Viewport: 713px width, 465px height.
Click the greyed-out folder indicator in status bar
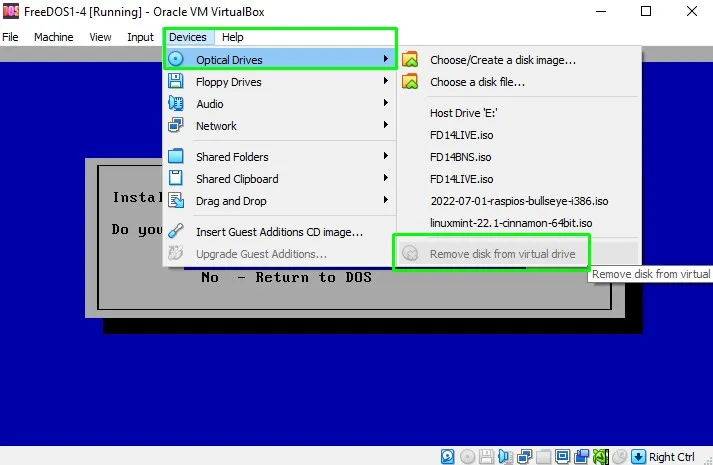coord(543,456)
